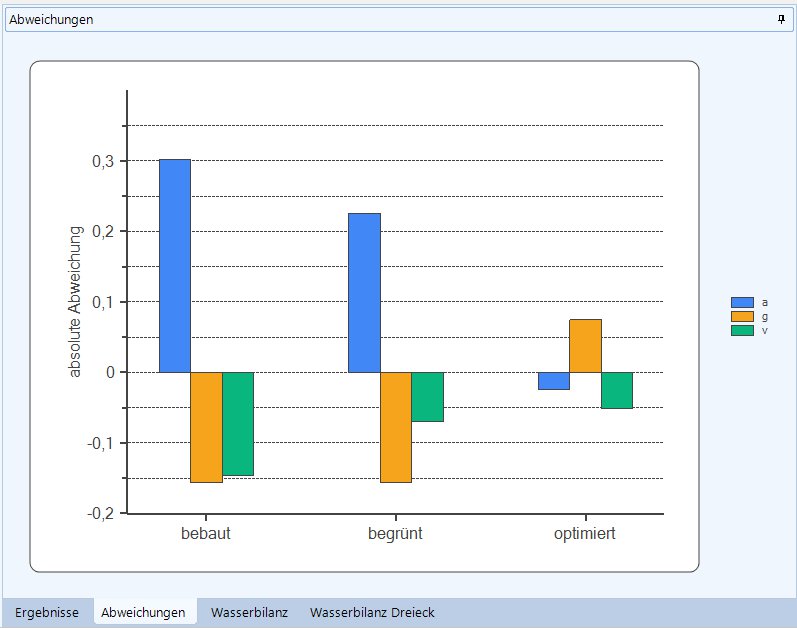The width and height of the screenshot is (797, 628).
Task: Click the orange bar in begrünt group
Action: tap(395, 427)
